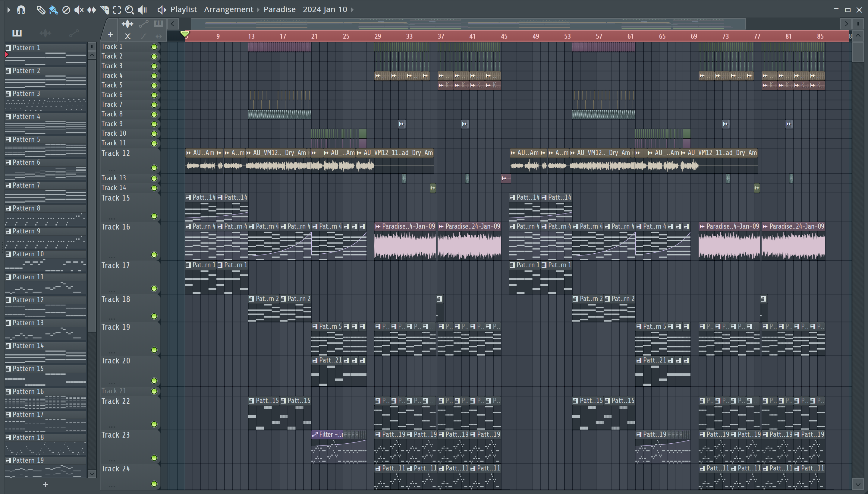Image resolution: width=868 pixels, height=494 pixels.
Task: Select Pattern 8 in the picker
Action: tap(46, 215)
